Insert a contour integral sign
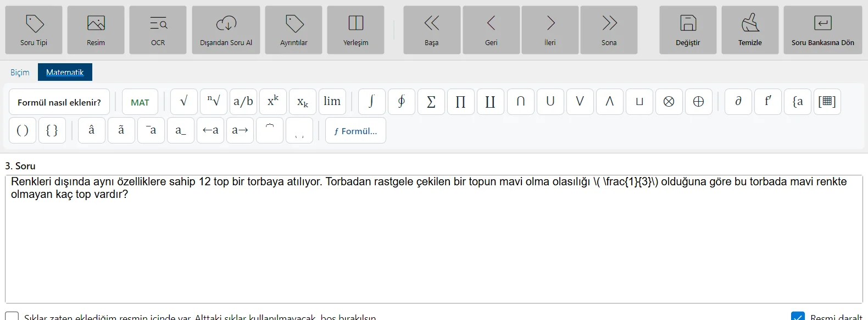 point(402,102)
